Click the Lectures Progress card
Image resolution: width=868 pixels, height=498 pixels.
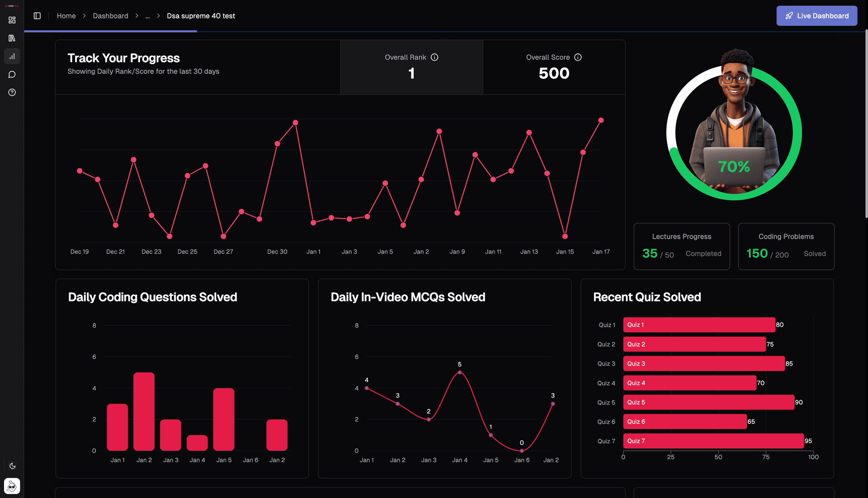coord(681,246)
